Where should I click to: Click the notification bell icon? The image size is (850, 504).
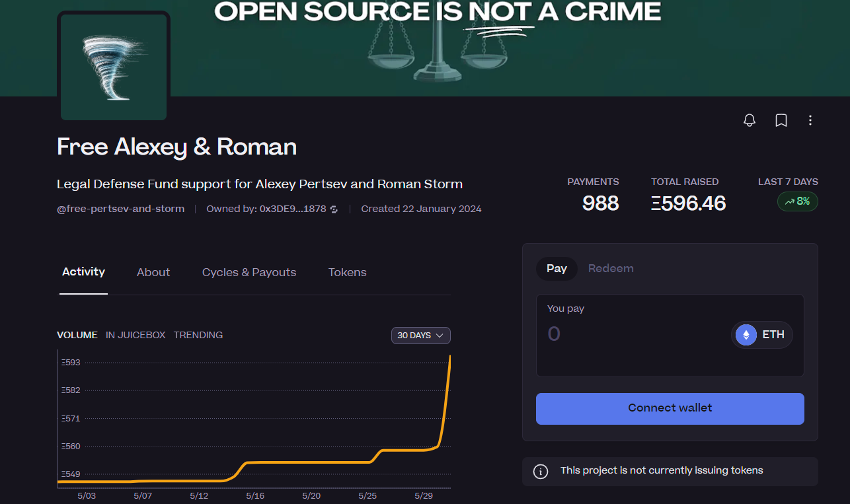750,120
